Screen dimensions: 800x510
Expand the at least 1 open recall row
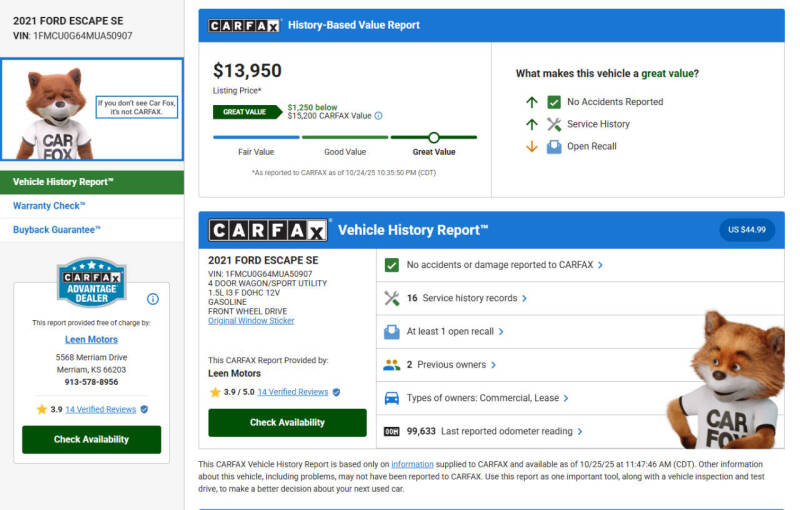(x=455, y=331)
